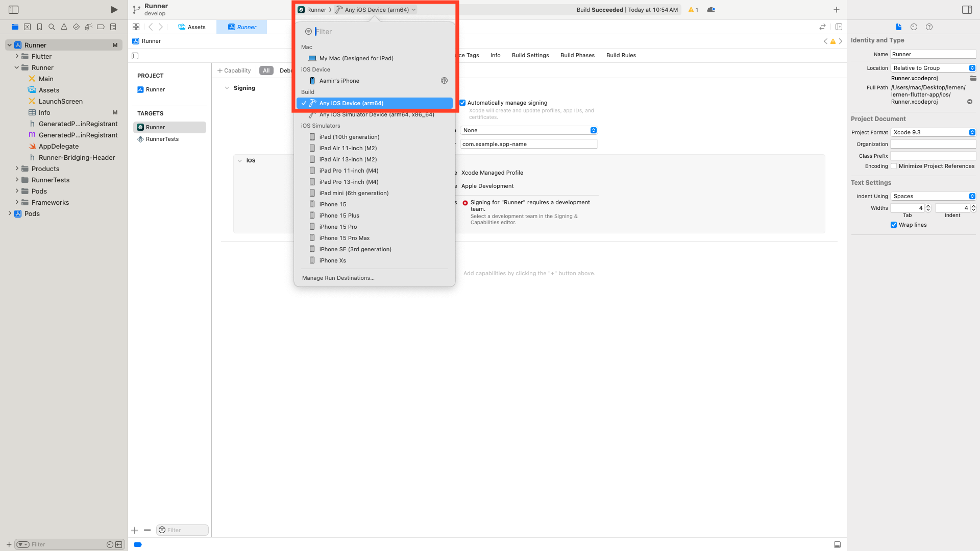Viewport: 980px width, 551px height.
Task: Open the Location Relative to Group dropdown
Action: (x=933, y=68)
